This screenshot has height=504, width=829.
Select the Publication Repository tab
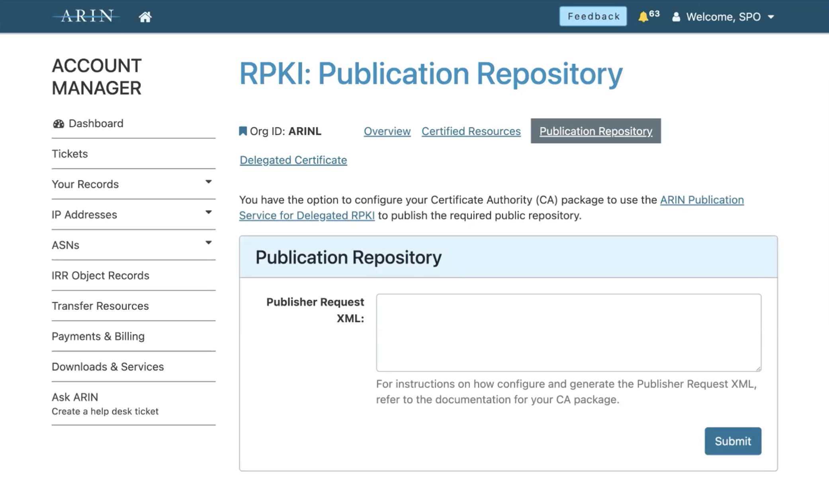tap(595, 131)
